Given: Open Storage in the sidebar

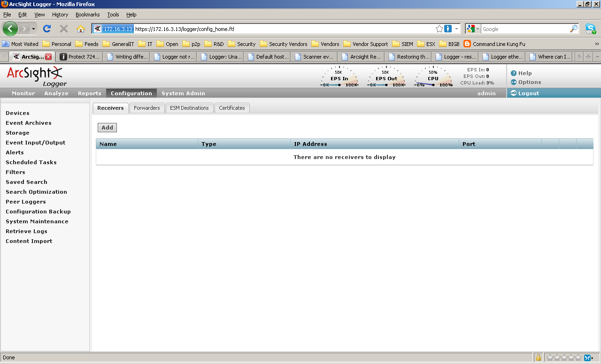Looking at the screenshot, I should (17, 133).
